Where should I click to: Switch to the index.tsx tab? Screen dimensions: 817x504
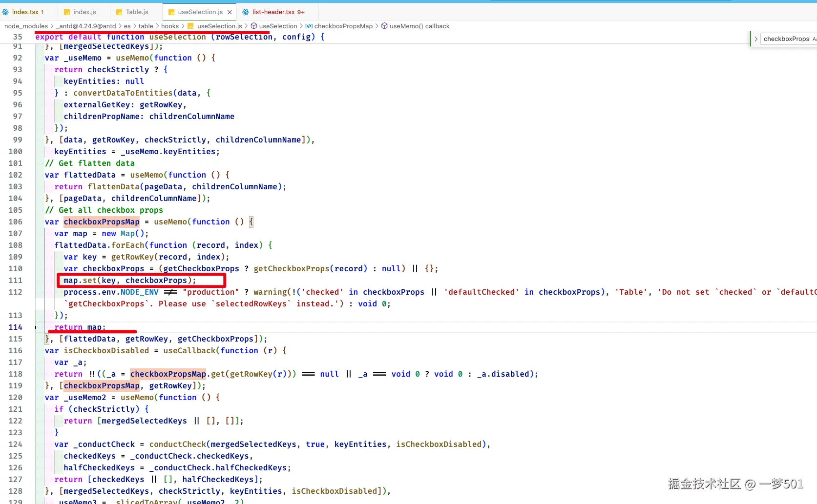[28, 12]
